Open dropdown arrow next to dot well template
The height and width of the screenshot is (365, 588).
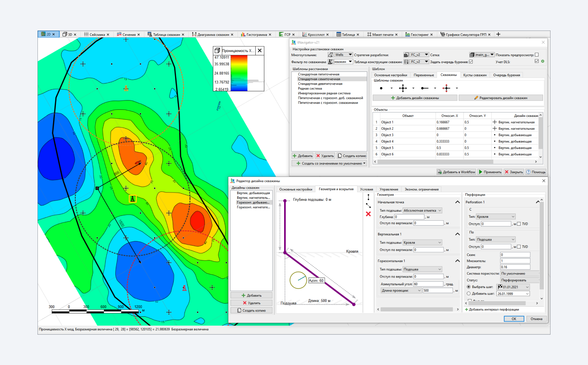coord(391,88)
